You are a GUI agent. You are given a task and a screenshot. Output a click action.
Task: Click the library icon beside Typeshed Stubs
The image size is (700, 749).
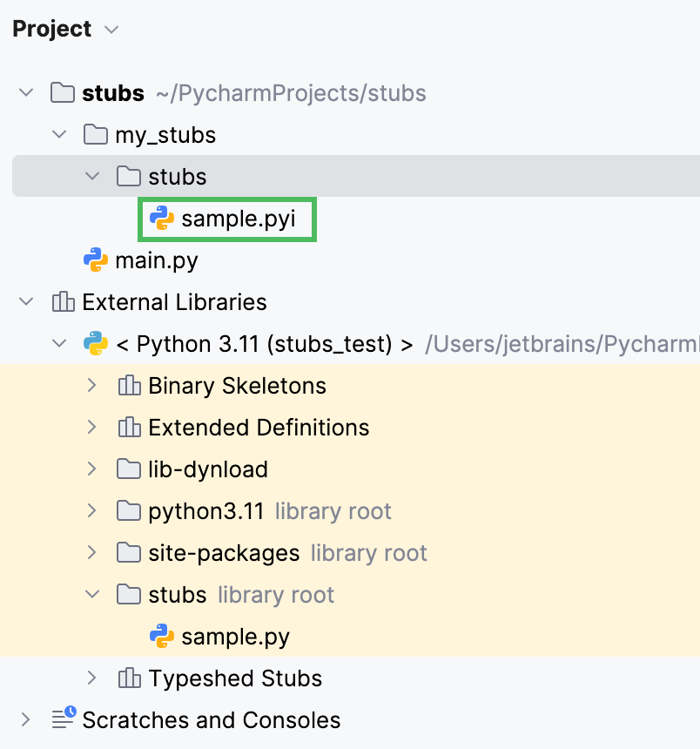click(129, 678)
